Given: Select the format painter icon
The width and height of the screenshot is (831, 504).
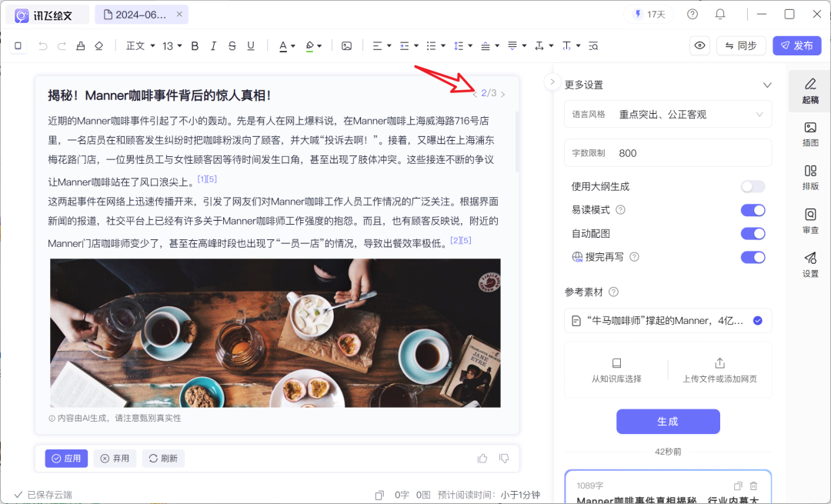Looking at the screenshot, I should 81,46.
